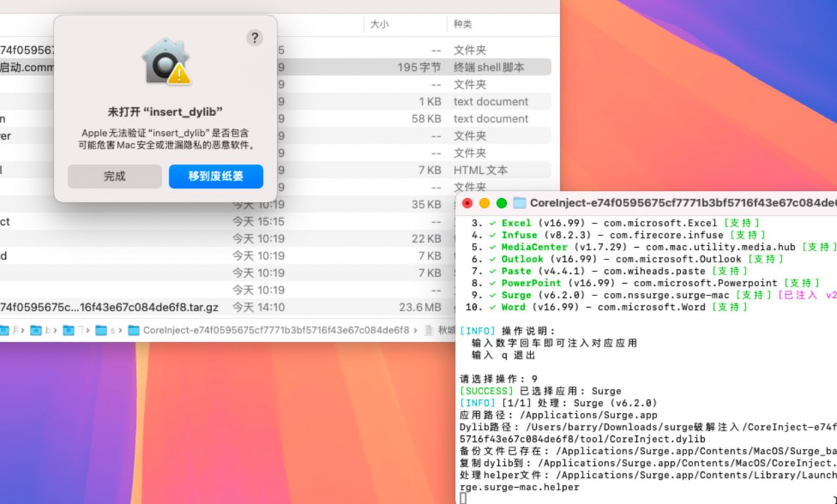
Task: Click the Gatekeeper warning icon in dialog
Action: click(x=165, y=62)
